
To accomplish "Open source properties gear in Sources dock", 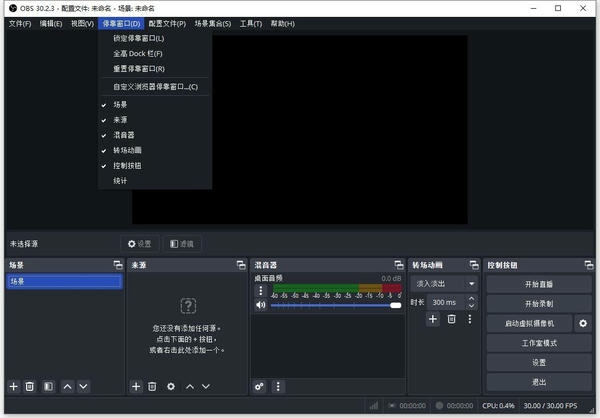I will click(171, 387).
